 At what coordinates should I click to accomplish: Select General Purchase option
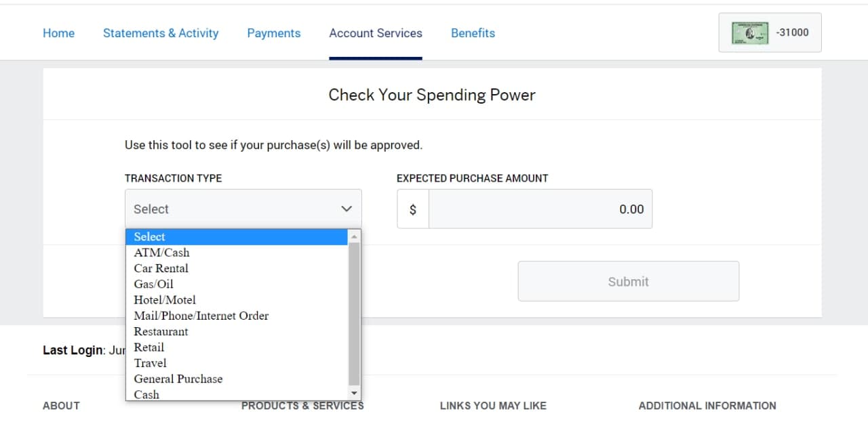(x=178, y=379)
